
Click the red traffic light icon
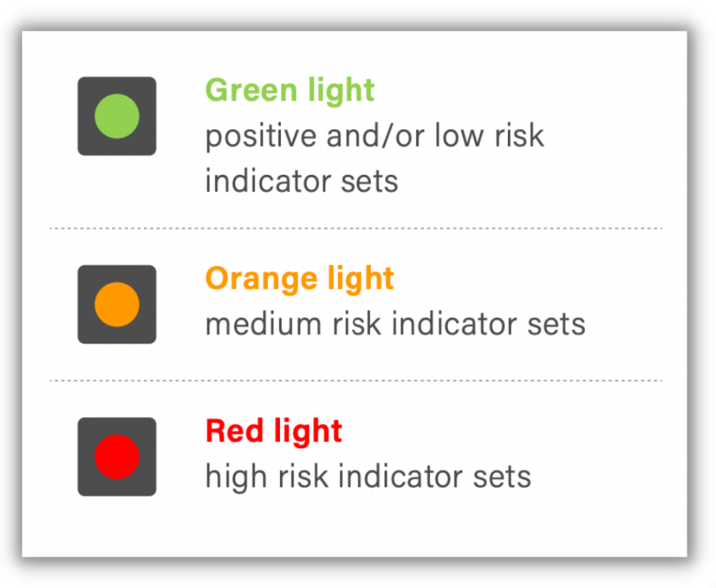tap(117, 456)
